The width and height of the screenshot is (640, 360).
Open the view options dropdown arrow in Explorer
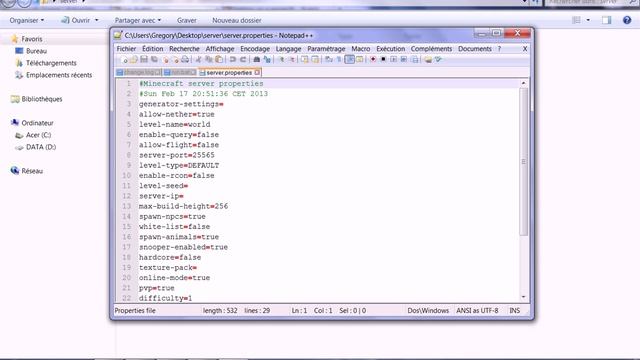(x=588, y=20)
